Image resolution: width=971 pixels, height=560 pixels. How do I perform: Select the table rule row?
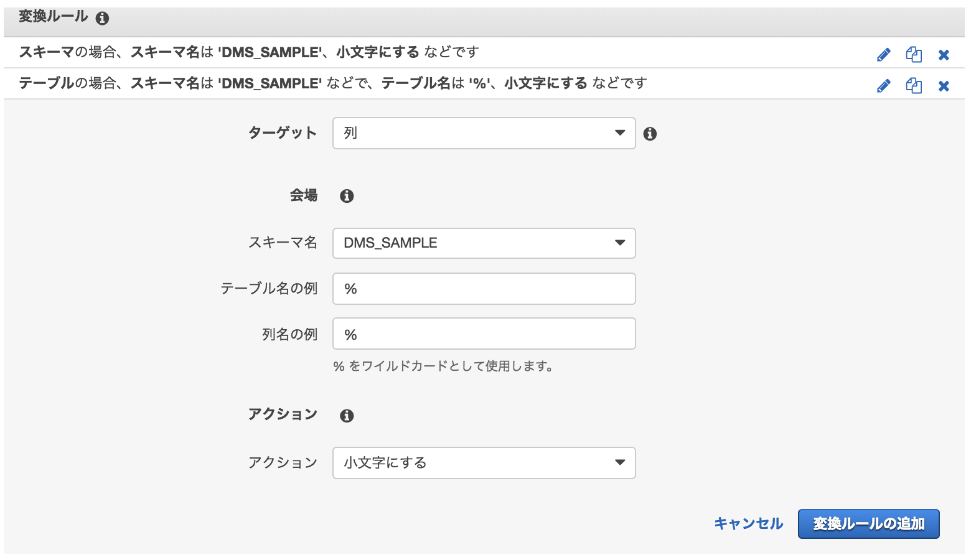[x=249, y=83]
